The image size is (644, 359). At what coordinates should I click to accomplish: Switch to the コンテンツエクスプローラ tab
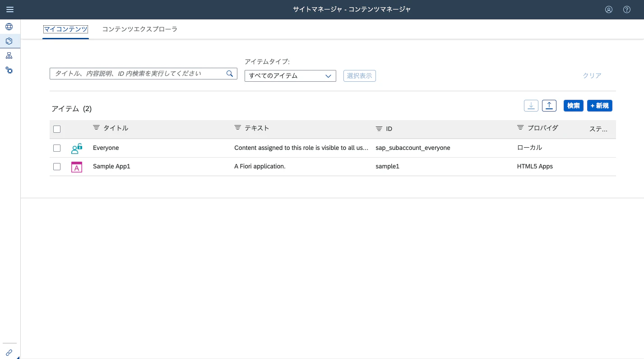pyautogui.click(x=140, y=29)
